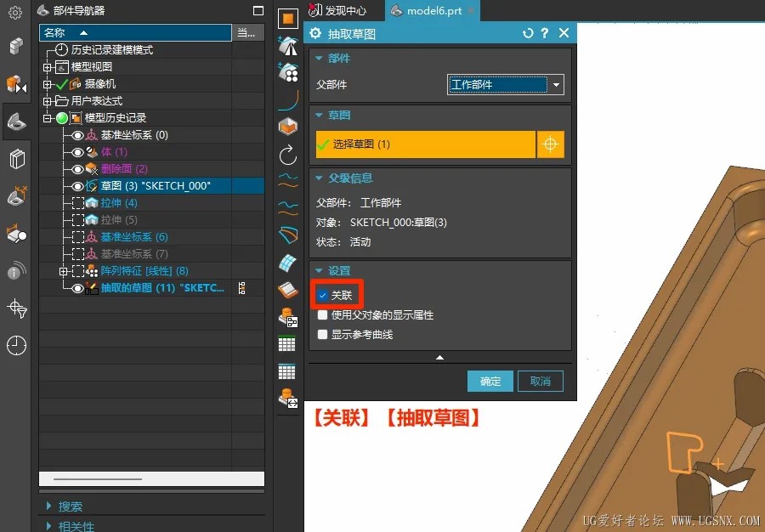Click the orange solid body toolbar icon
The height and width of the screenshot is (532, 765).
click(x=288, y=127)
